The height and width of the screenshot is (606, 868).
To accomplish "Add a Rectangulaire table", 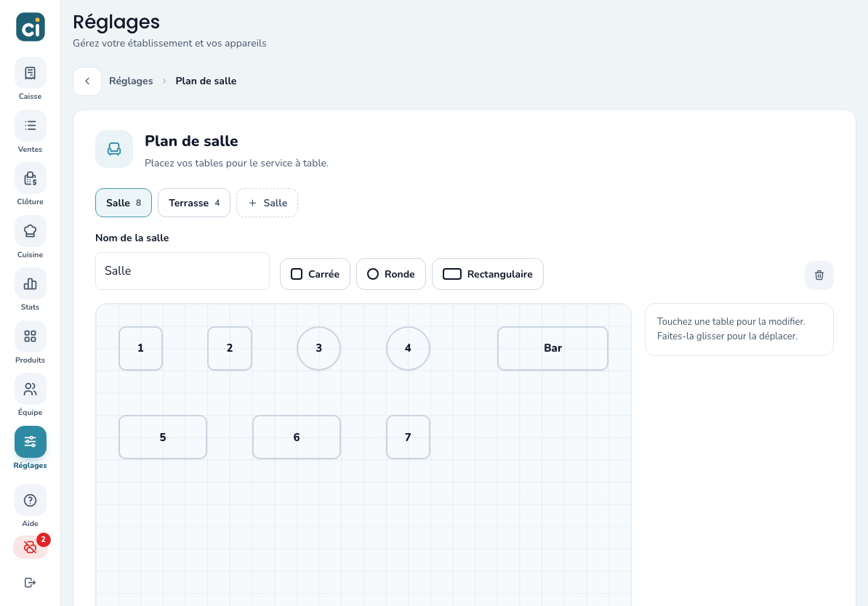I will [x=488, y=274].
